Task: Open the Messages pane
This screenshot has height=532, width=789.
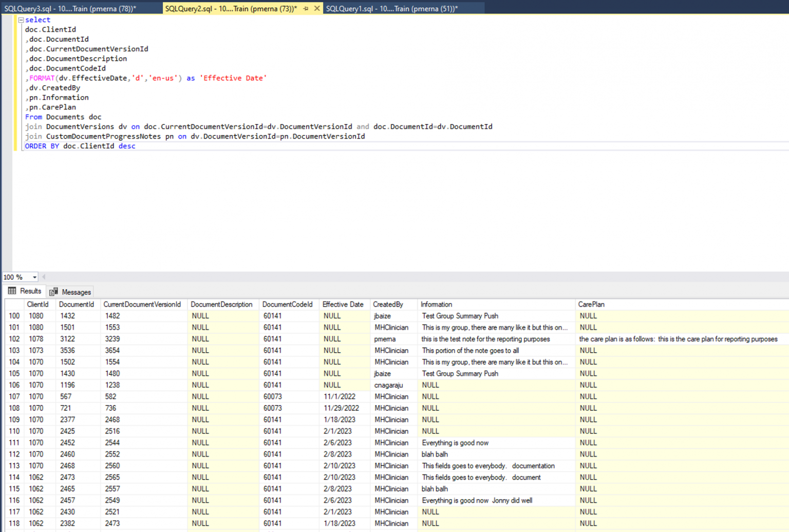Action: click(x=76, y=292)
